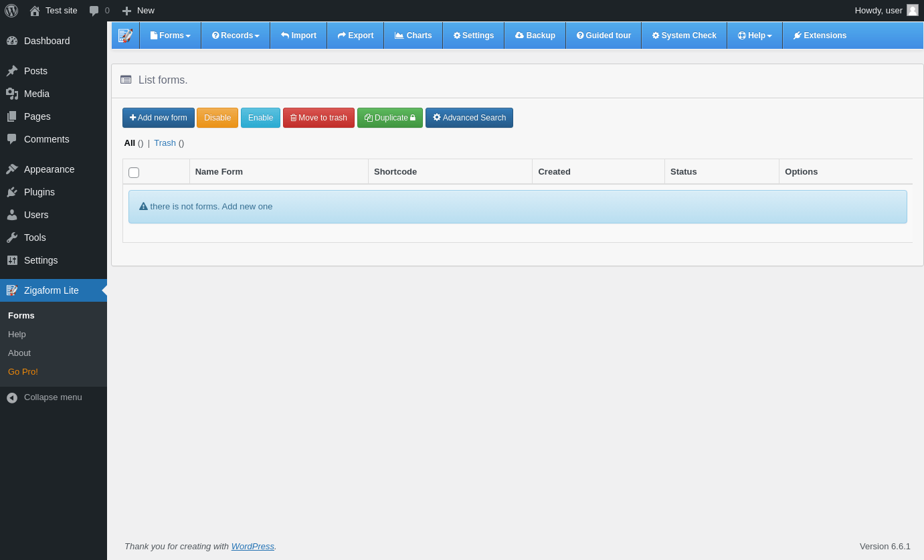
Task: Click the Collapse menu arrow icon
Action: [x=12, y=397]
